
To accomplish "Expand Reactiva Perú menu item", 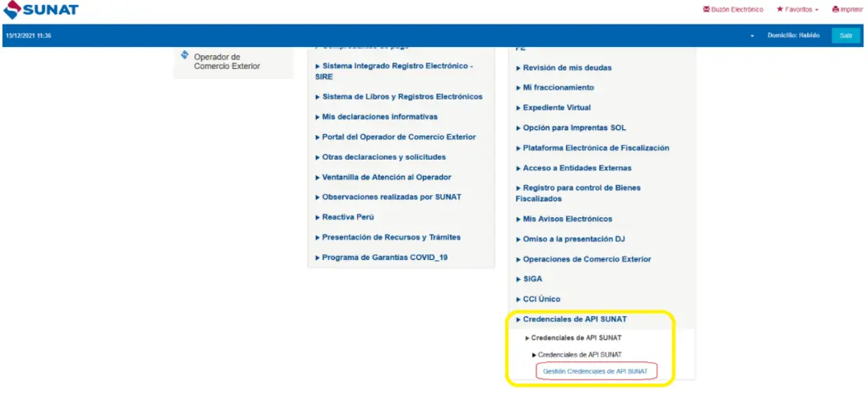I will pos(348,216).
